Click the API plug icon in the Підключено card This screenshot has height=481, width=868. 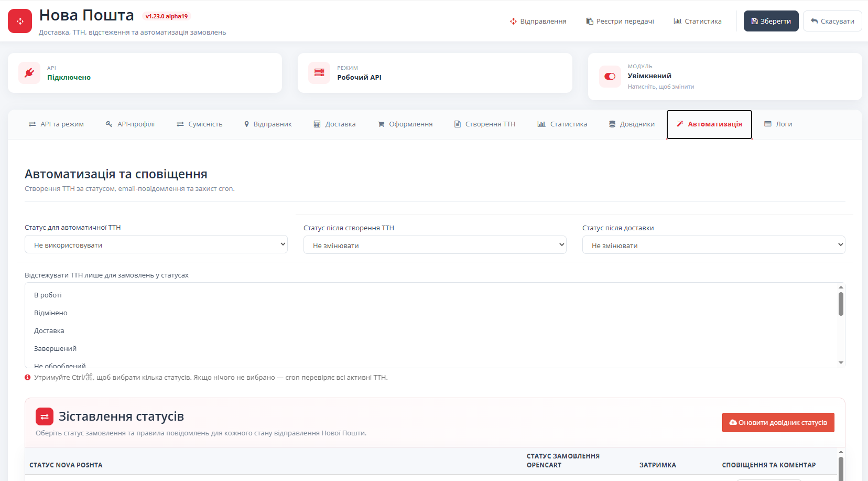coord(29,73)
